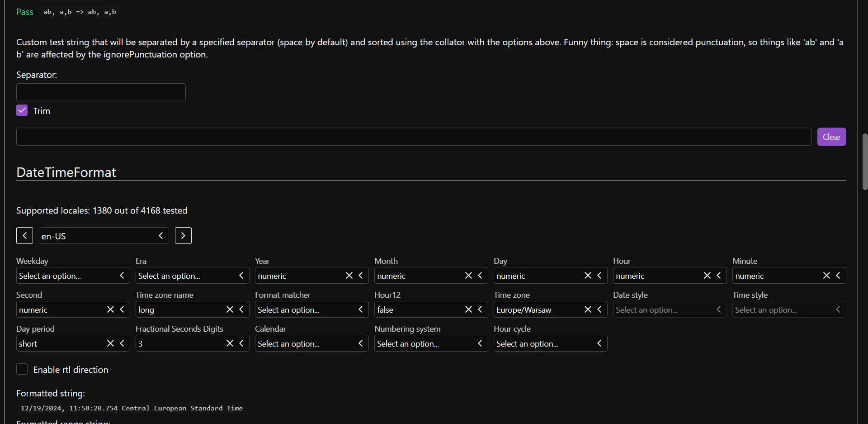
Task: Click the purple Clear button
Action: coord(831,137)
